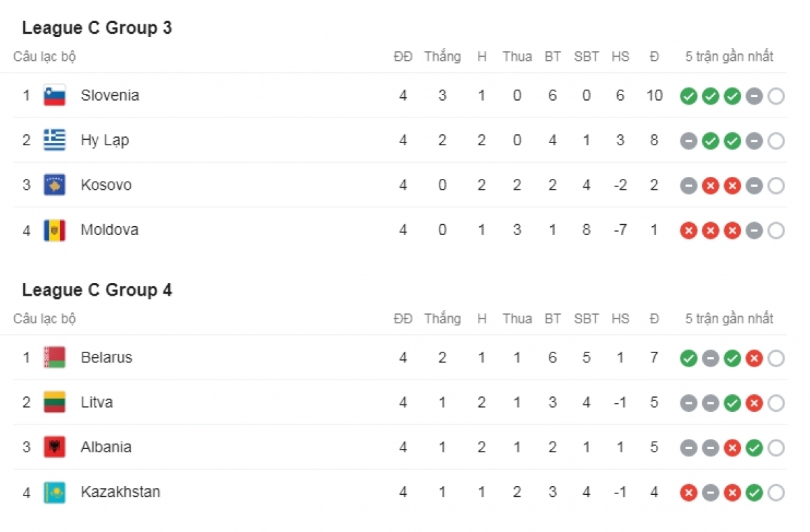Screen dimensions: 810x532
Task: Open the Kazakhstan team link
Action: click(121, 491)
